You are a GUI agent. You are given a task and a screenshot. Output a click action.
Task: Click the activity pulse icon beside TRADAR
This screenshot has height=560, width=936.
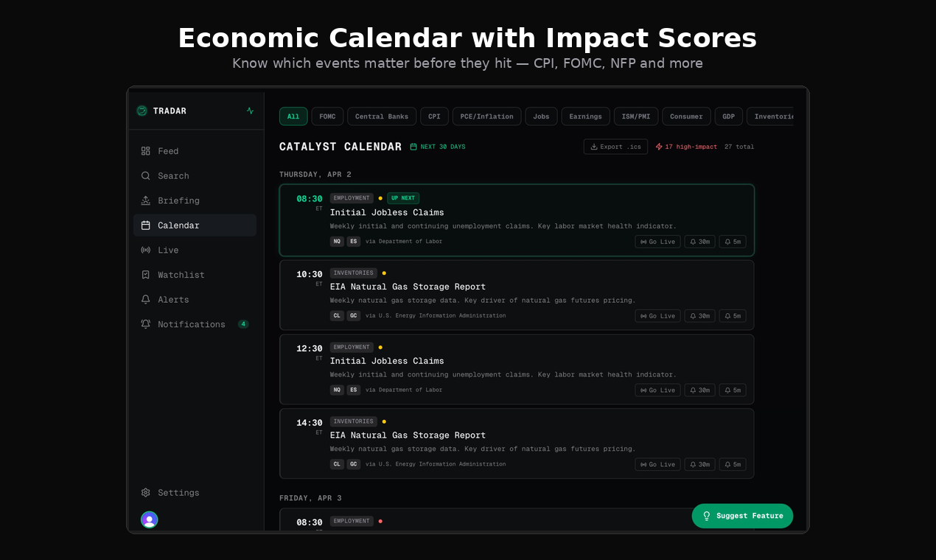coord(250,111)
